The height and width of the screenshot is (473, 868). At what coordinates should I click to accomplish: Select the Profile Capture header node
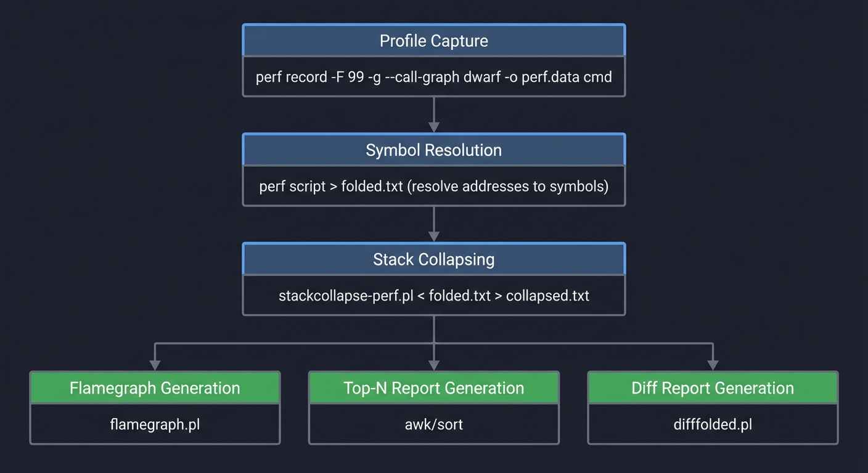(433, 40)
